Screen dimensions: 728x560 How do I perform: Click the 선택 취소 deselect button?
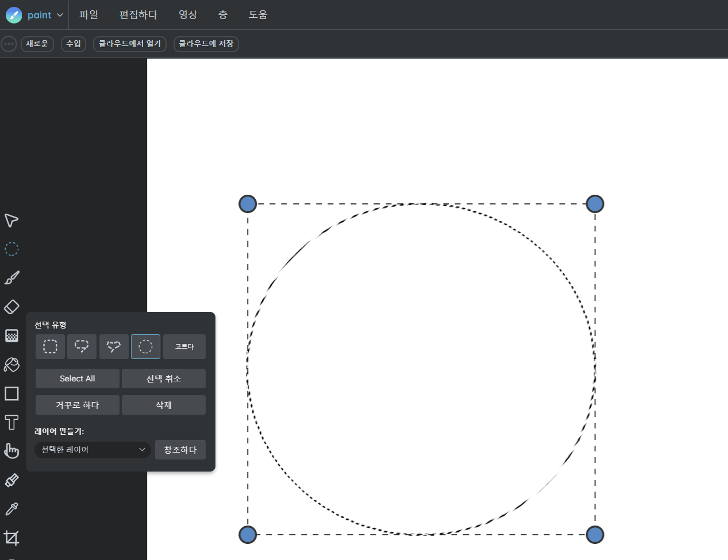[x=164, y=379]
